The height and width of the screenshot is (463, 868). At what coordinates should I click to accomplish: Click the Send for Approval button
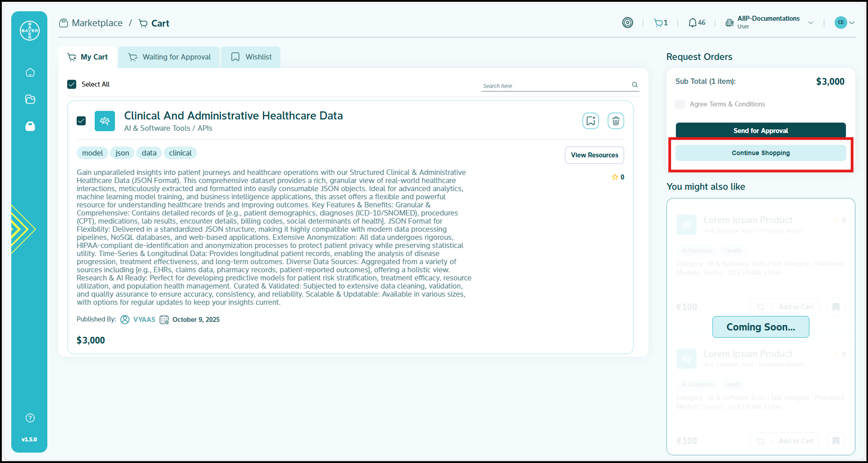(x=760, y=130)
